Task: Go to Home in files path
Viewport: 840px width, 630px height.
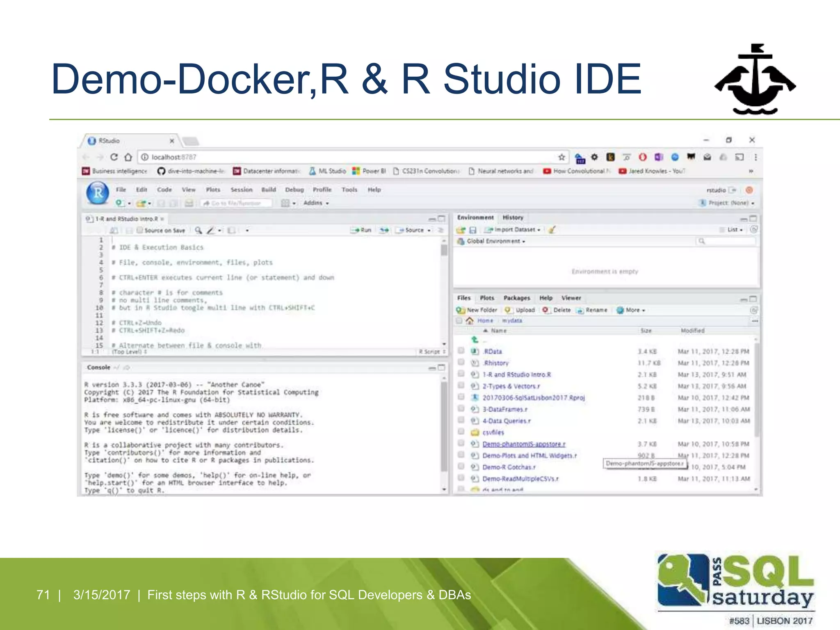Action: point(485,321)
